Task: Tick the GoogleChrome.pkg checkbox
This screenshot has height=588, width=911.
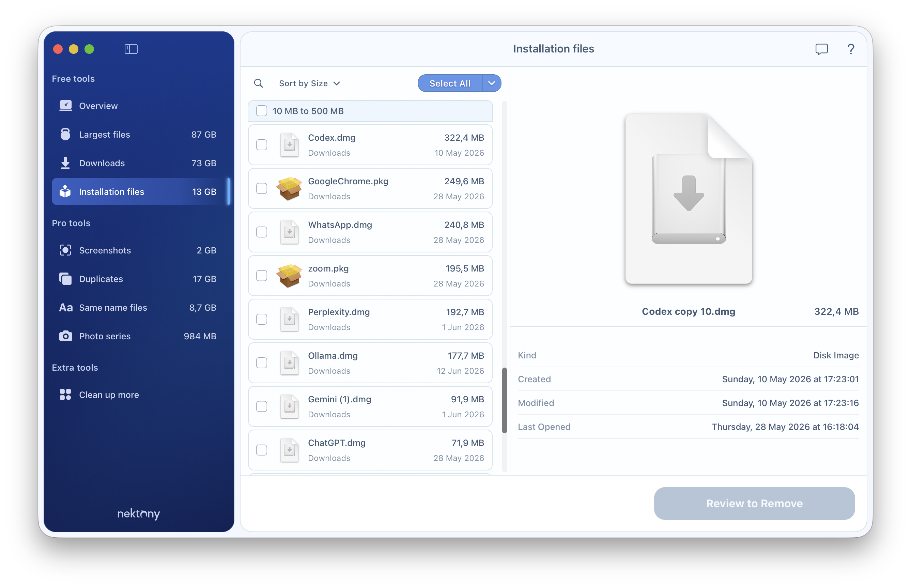Action: pyautogui.click(x=262, y=189)
